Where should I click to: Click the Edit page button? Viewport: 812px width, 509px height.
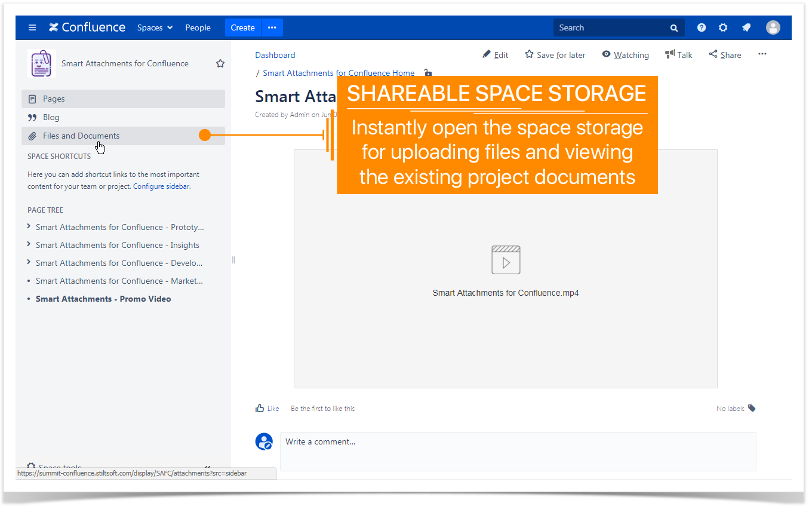[x=495, y=55]
